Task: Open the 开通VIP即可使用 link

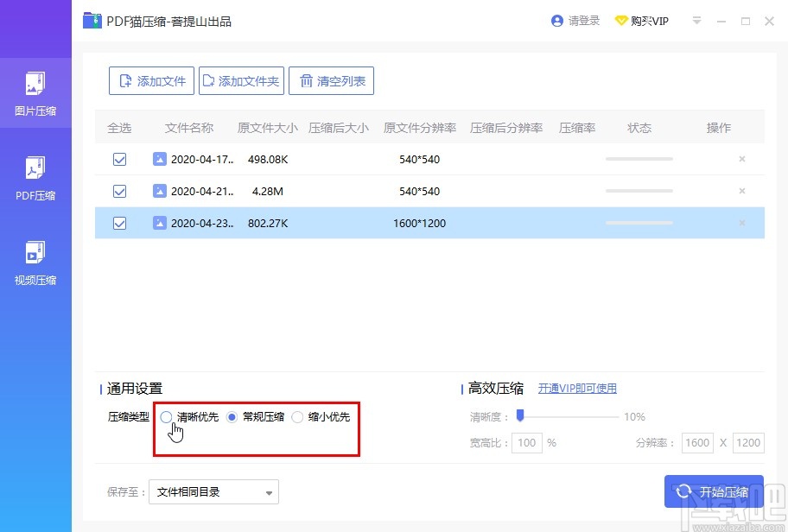Action: coord(577,389)
